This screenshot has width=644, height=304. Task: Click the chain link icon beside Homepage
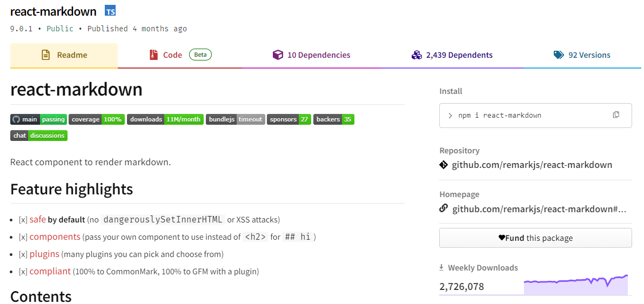[444, 208]
